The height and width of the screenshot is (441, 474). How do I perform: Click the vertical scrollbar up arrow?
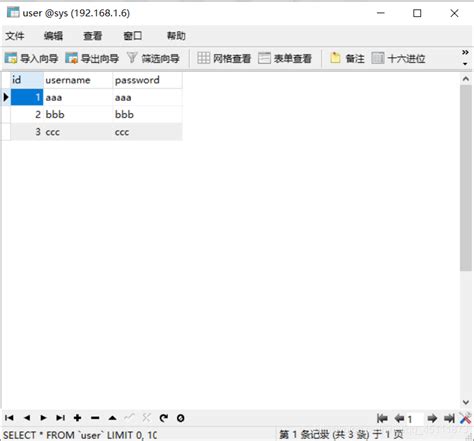pyautogui.click(x=466, y=79)
